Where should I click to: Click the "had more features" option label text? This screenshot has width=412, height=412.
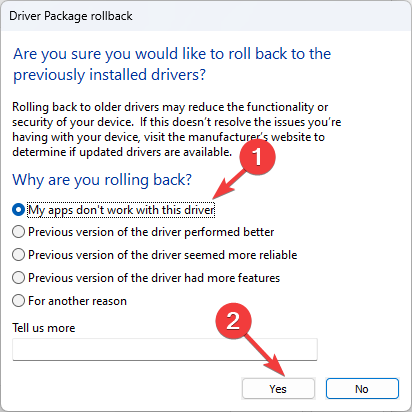point(154,278)
